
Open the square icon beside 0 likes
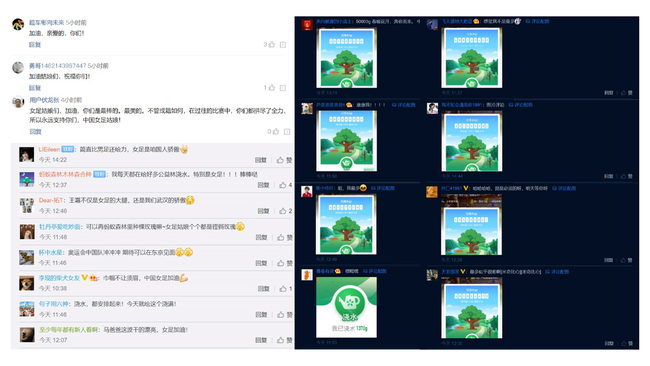(287, 132)
